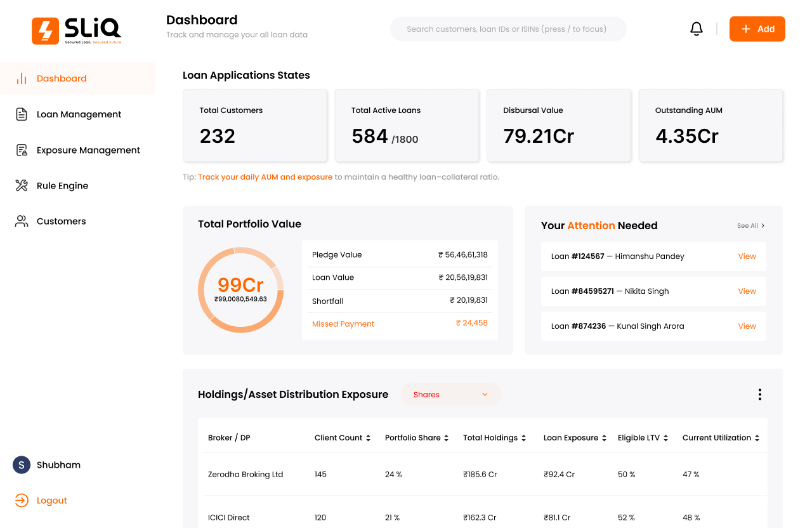Select the Dashboard sidebar icon

click(21, 78)
